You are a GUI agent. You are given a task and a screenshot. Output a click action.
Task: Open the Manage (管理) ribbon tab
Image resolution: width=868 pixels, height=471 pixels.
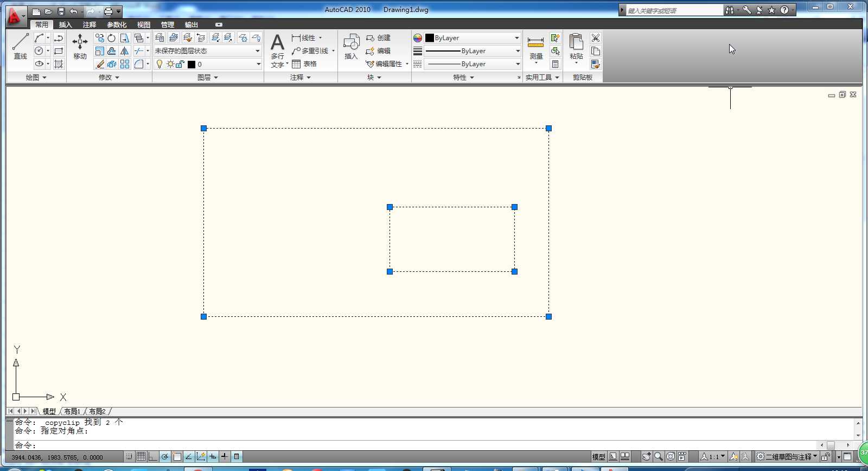[x=168, y=25]
